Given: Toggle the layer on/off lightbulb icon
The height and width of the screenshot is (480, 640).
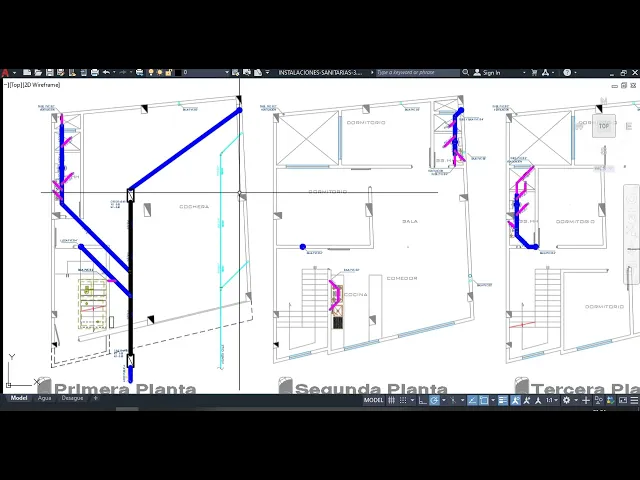Looking at the screenshot, I should tap(151, 73).
